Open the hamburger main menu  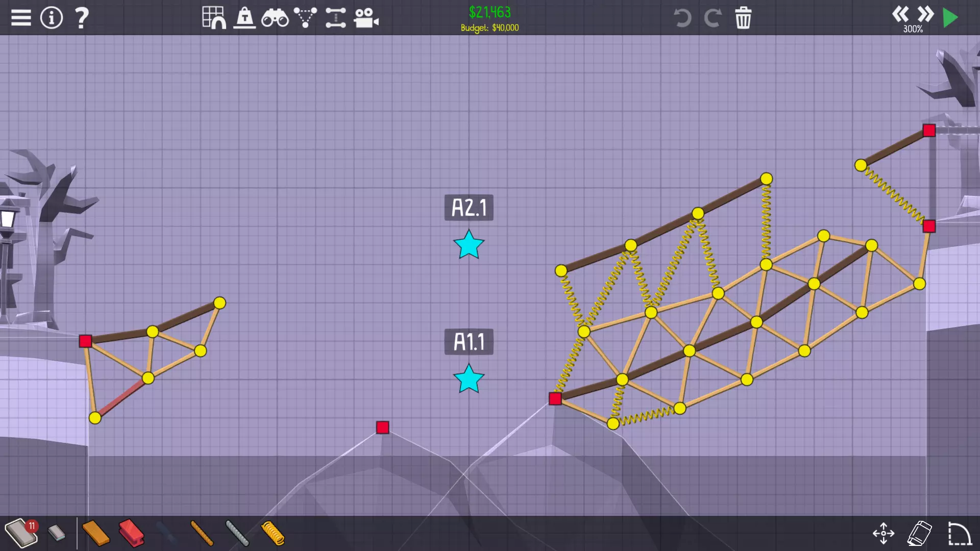(21, 18)
